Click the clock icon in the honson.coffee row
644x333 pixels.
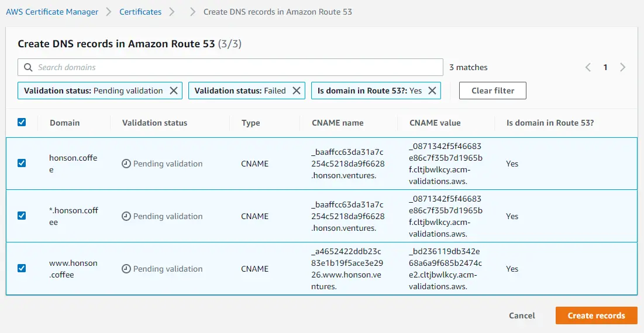[126, 164]
